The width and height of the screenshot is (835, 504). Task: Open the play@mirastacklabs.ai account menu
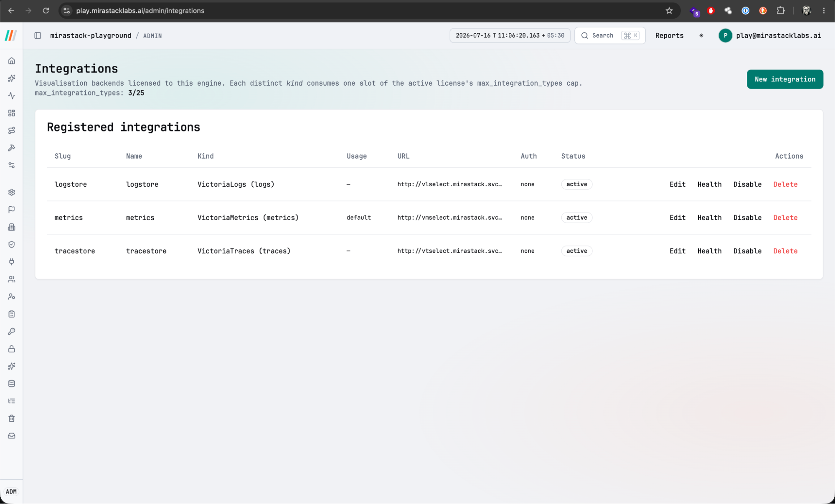tap(770, 35)
